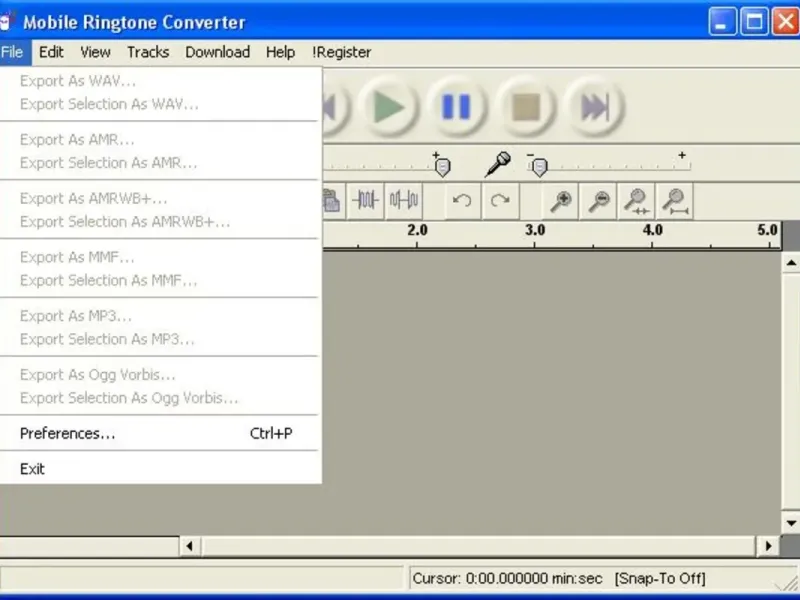
Task: Open the Download menu
Action: click(x=217, y=52)
